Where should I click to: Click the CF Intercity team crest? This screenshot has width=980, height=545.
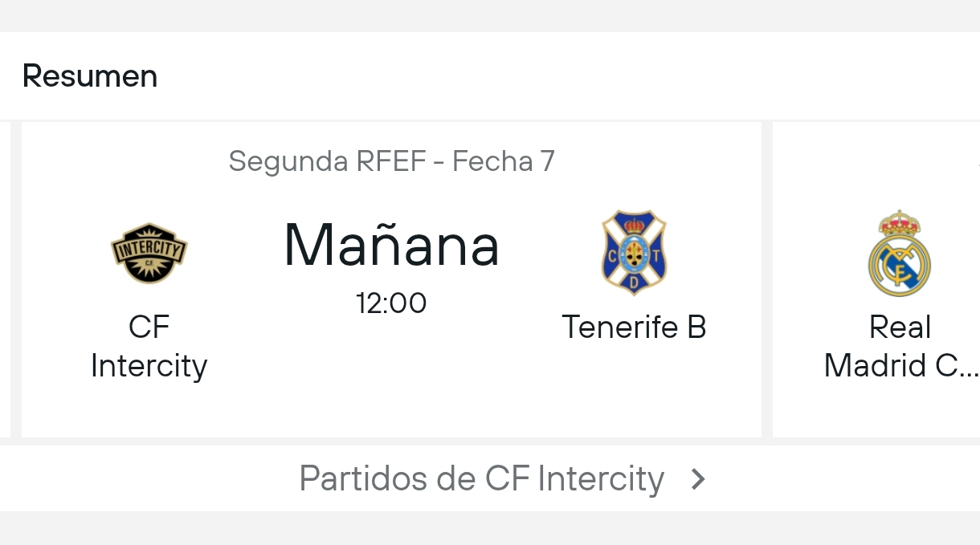point(149,253)
